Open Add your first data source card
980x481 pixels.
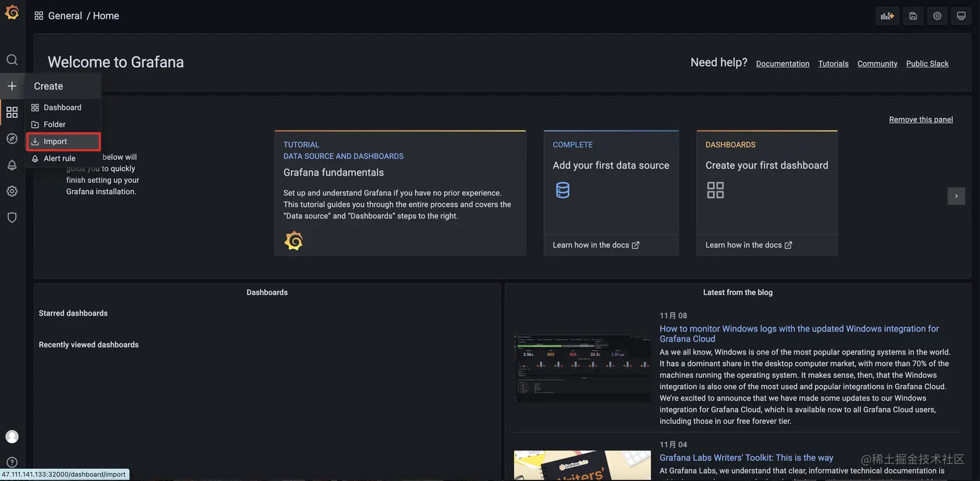click(611, 193)
